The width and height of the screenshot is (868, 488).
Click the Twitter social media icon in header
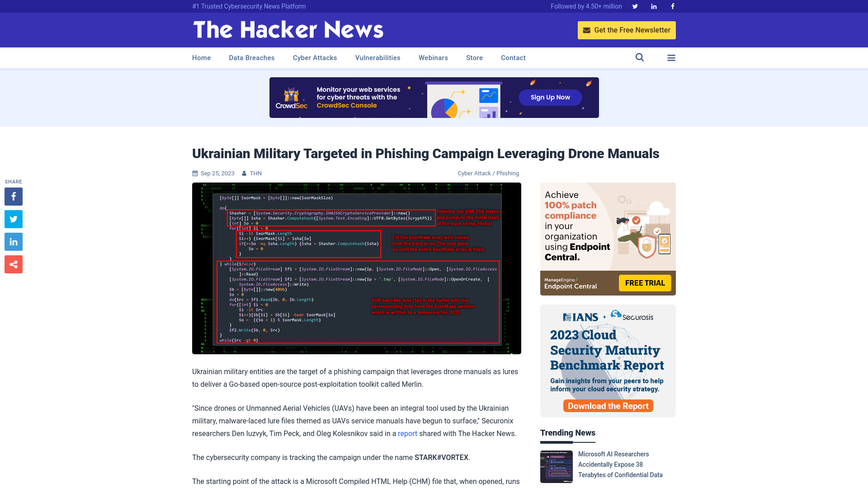(635, 6)
